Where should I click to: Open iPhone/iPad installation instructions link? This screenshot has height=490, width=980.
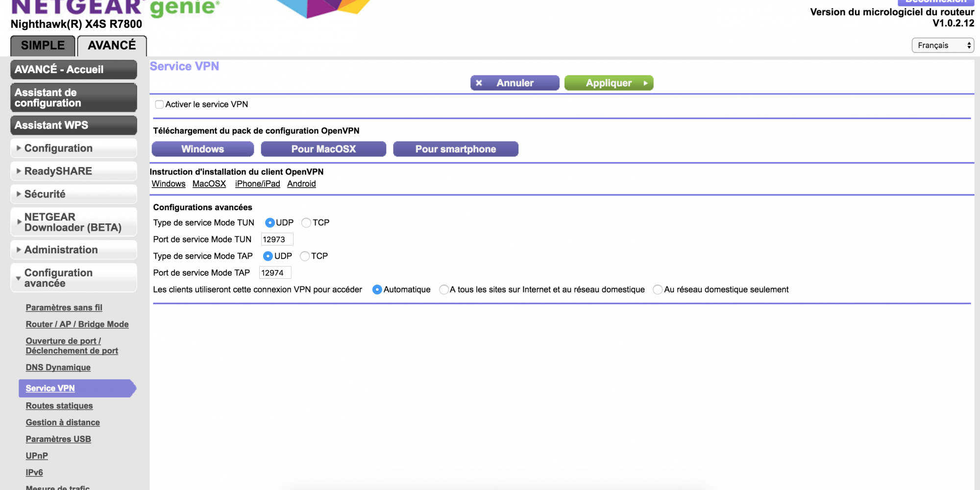(x=258, y=184)
